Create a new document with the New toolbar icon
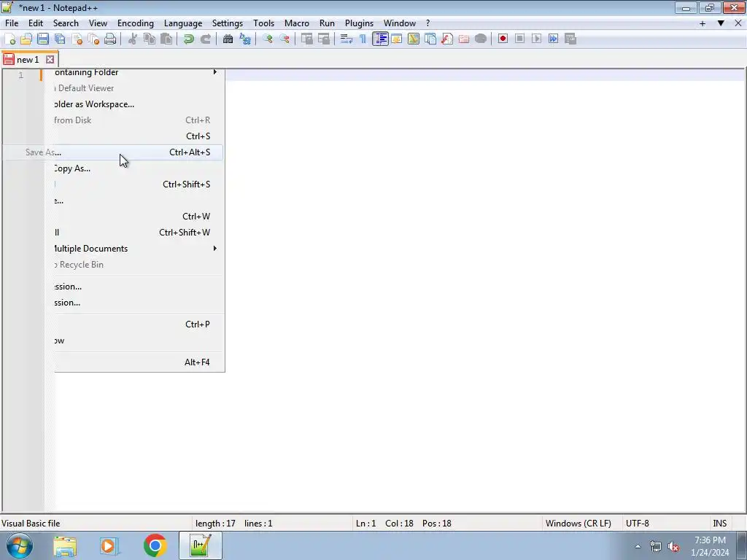 9,39
